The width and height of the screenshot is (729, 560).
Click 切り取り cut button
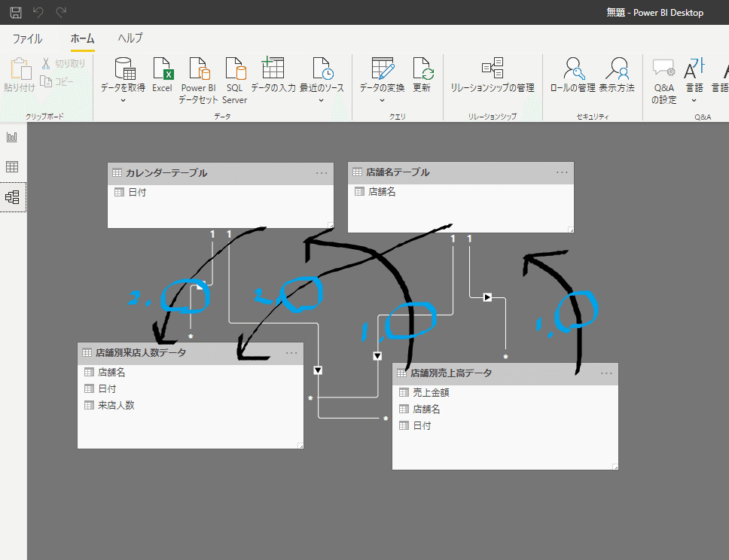64,64
